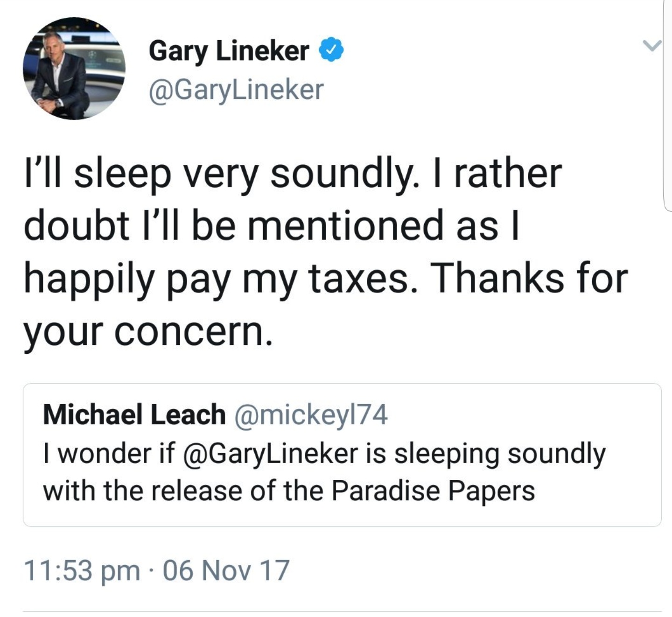Click the @GaryLineker handle under the name
Viewport: 672px width, 617px height.
click(236, 89)
